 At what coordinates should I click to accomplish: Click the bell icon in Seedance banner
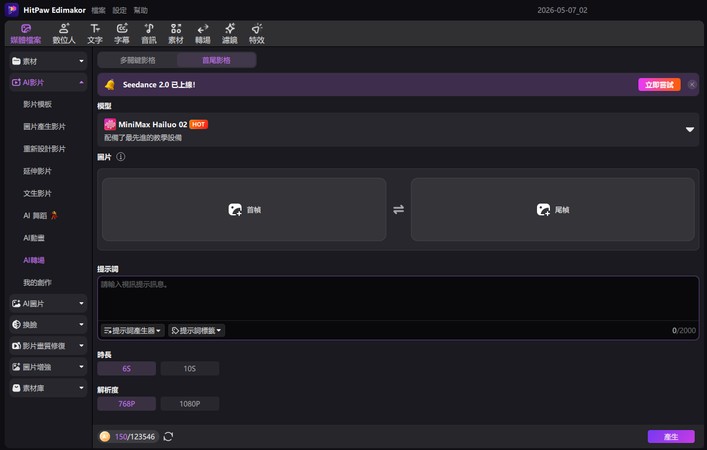coord(110,85)
